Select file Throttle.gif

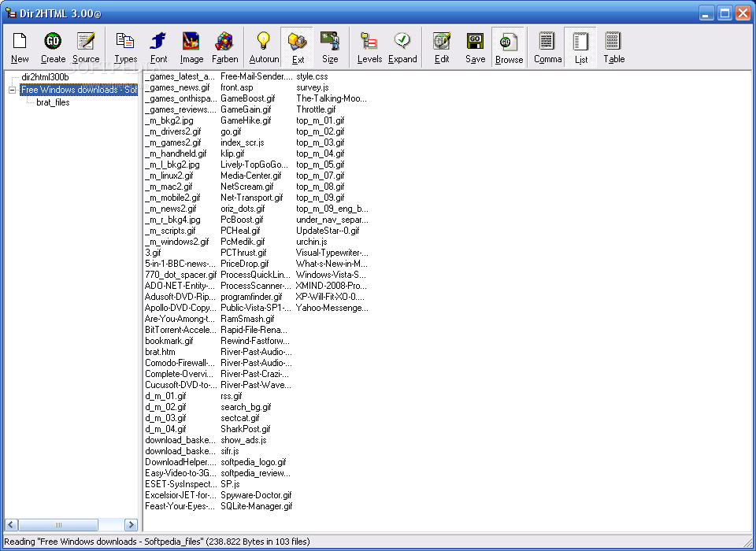click(316, 109)
